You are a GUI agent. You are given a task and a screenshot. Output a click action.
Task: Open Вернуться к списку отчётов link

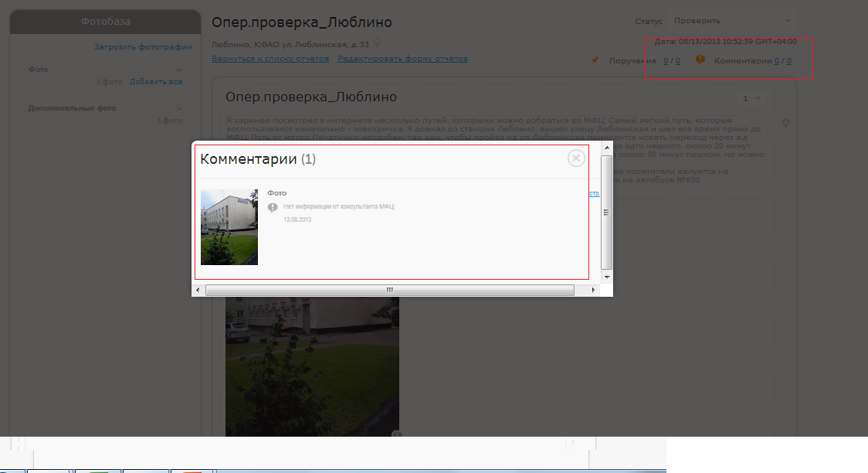(270, 59)
